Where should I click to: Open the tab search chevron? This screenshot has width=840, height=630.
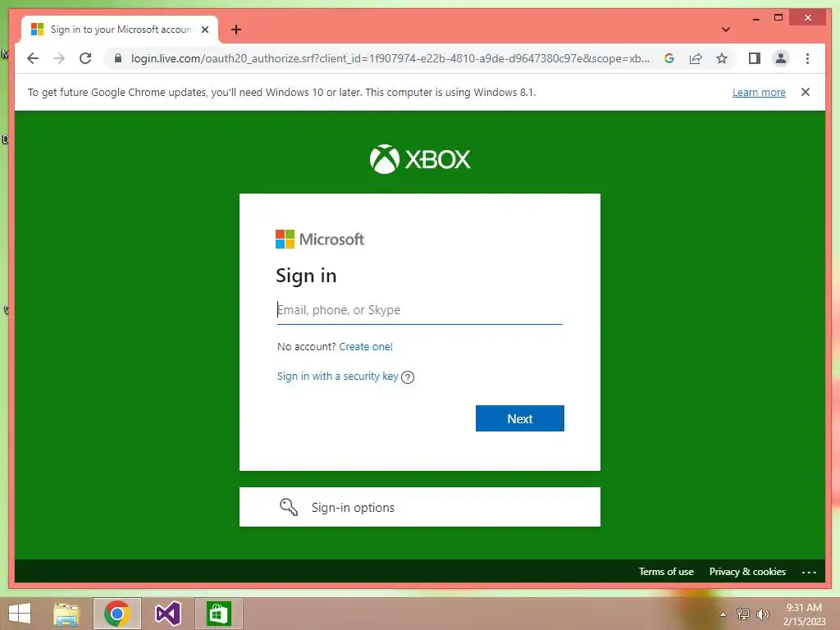pos(725,30)
